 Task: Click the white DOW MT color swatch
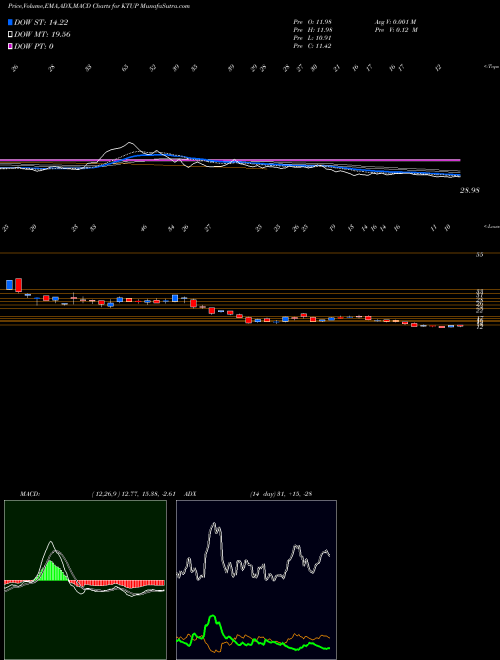10,35
